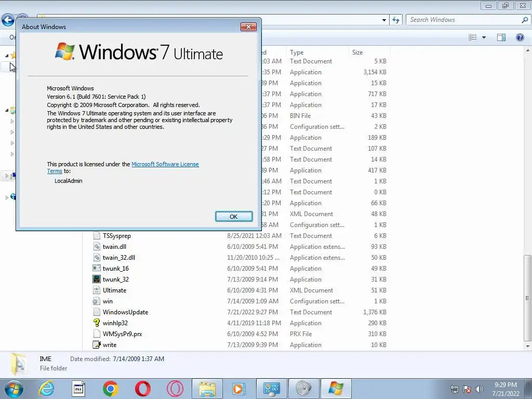The height and width of the screenshot is (399, 532).
Task: Click date 4/11/2019 11:18 PM
Action: coord(254,323)
